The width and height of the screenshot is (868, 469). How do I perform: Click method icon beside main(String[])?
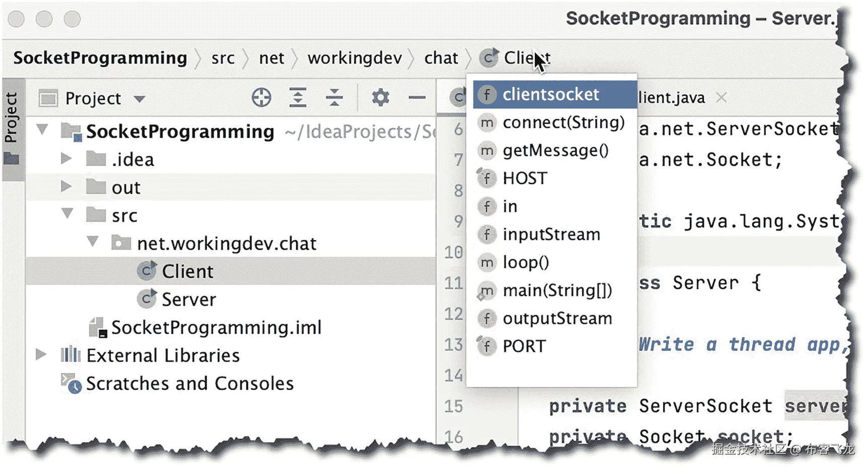[487, 291]
